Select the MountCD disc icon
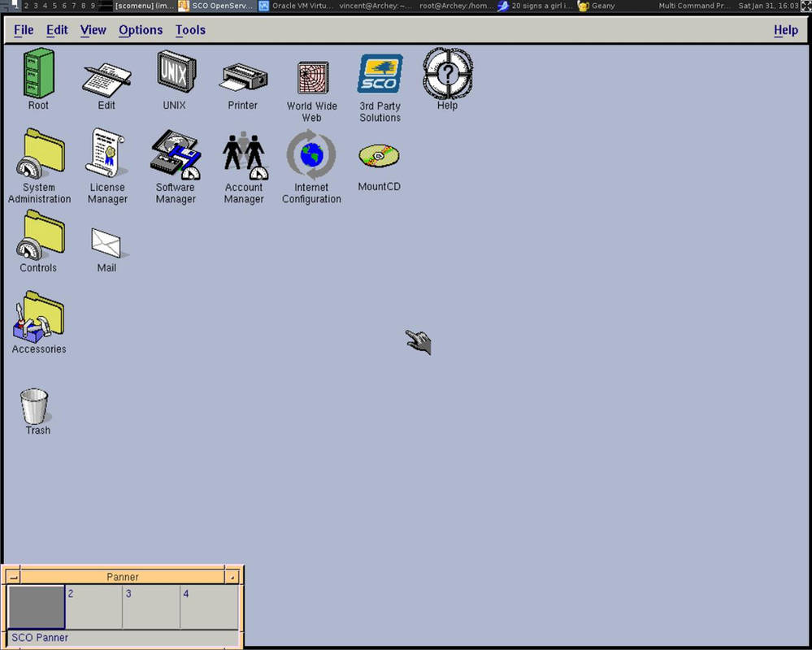The height and width of the screenshot is (650, 812). (379, 155)
